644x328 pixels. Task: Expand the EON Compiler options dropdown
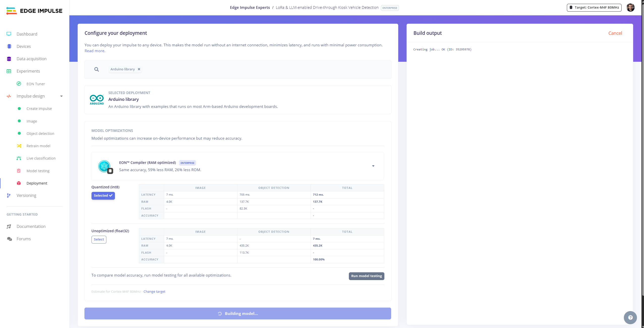pos(373,166)
